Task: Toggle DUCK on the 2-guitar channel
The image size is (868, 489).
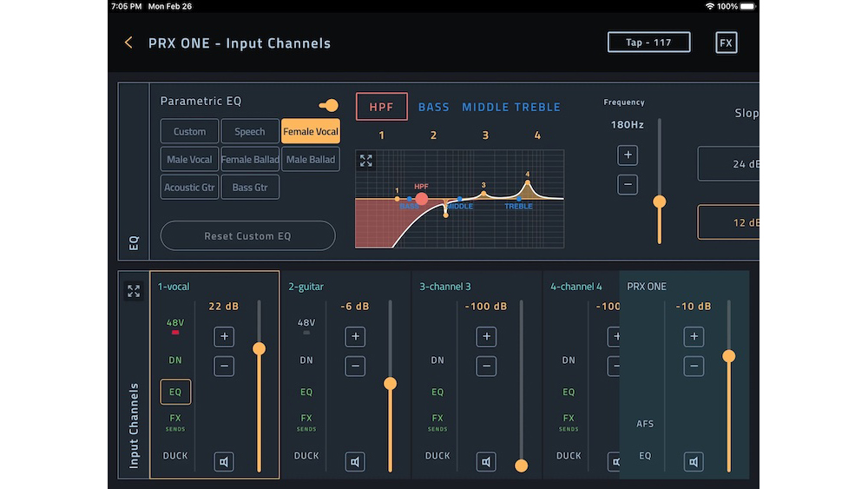Action: click(306, 455)
